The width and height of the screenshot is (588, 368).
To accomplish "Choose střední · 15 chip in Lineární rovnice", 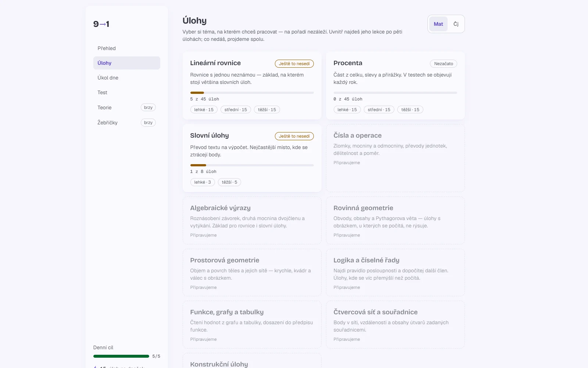I will (x=236, y=110).
